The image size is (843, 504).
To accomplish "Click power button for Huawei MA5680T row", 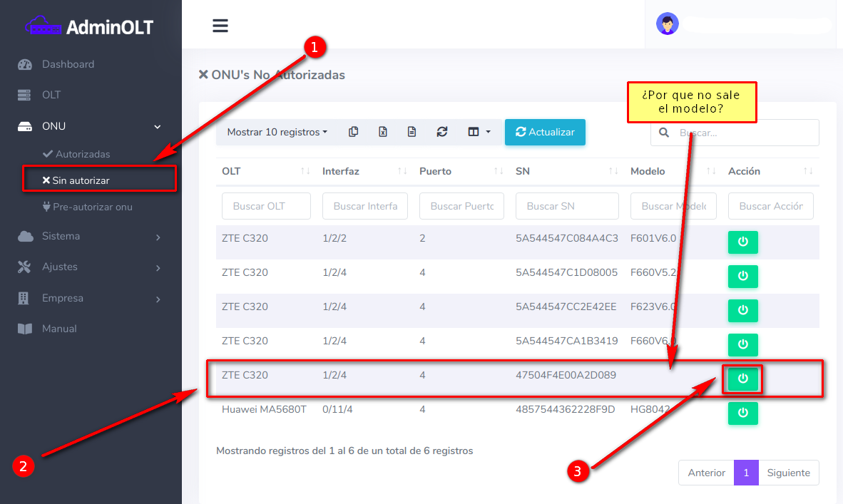I will [x=742, y=413].
